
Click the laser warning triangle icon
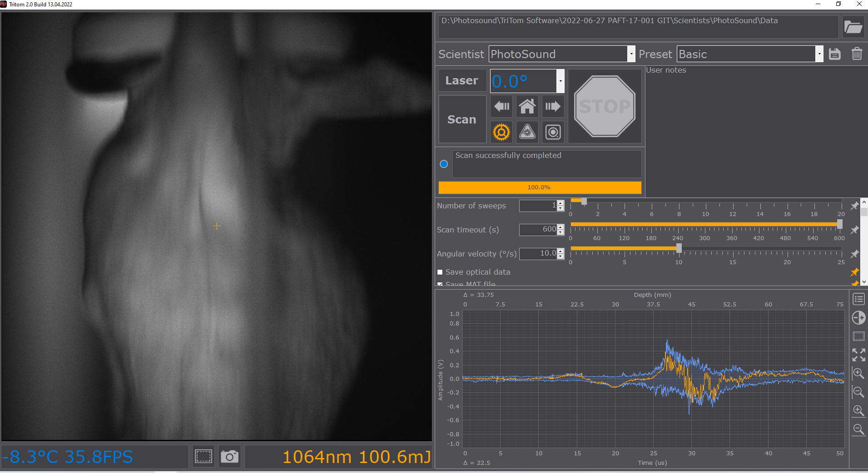coord(527,132)
